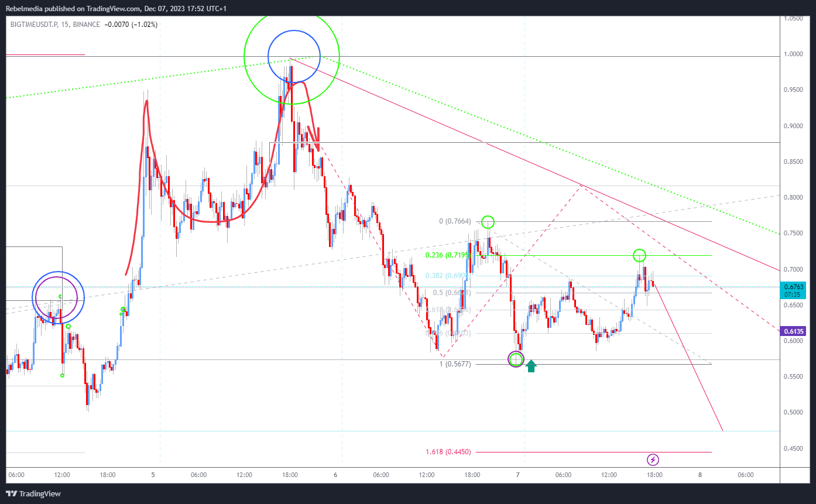Click date label 6 on the time axis

335,475
